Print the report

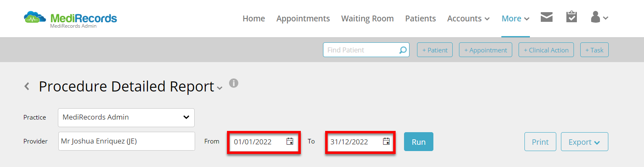[540, 142]
